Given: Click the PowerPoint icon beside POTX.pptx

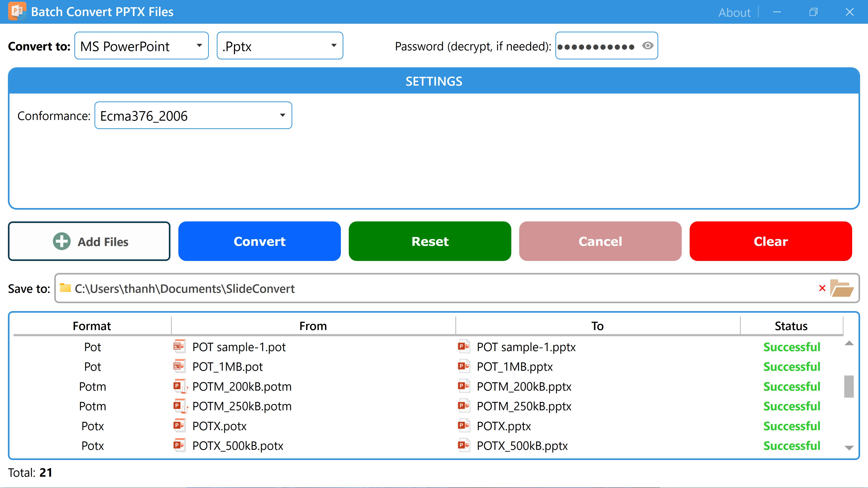Looking at the screenshot, I should click(x=464, y=425).
